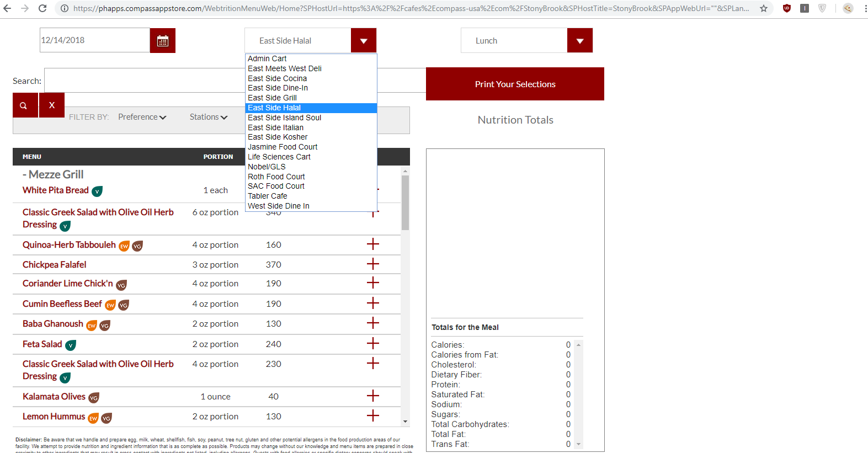The image size is (868, 453).
Task: Add Kalamata Olives with plus icon
Action: tap(373, 396)
